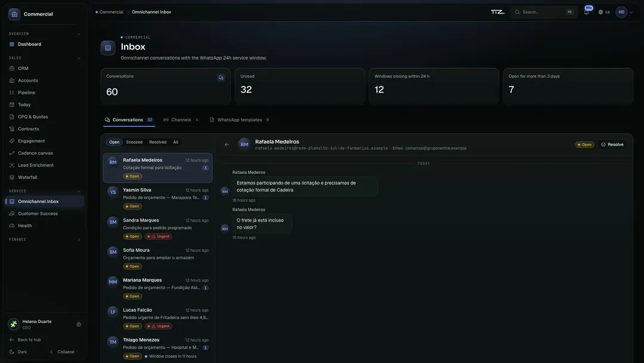Toggle Dark theme mode

point(18,352)
